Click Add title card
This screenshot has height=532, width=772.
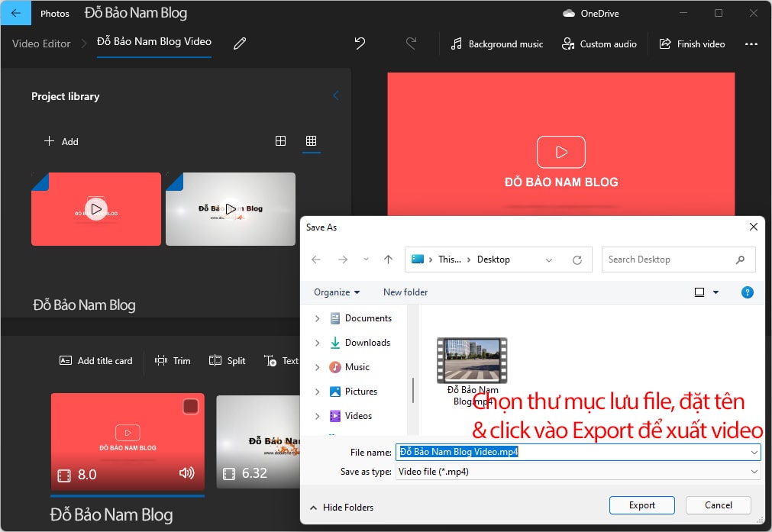96,361
